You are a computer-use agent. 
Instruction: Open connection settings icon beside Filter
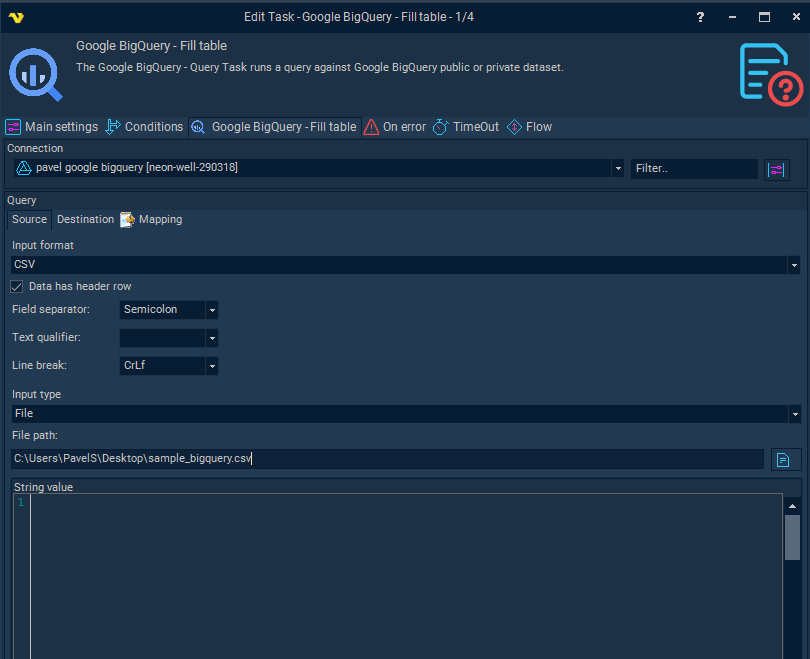776,169
